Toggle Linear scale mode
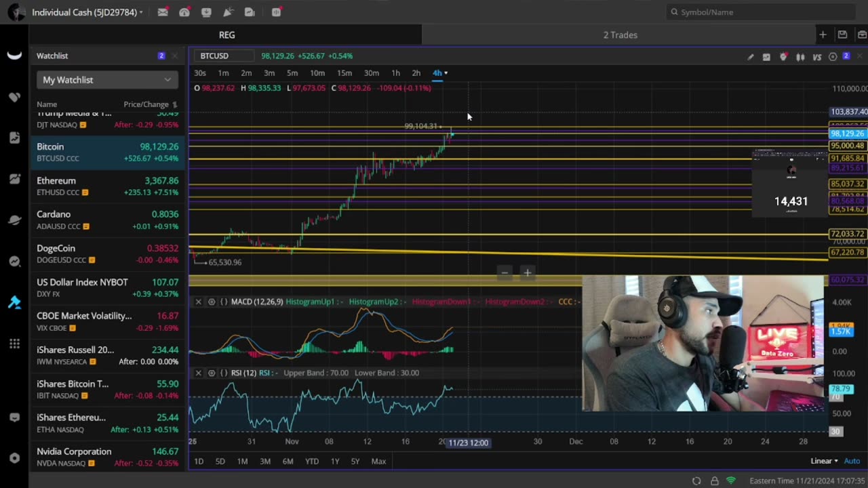The image size is (868, 488). coord(824,461)
